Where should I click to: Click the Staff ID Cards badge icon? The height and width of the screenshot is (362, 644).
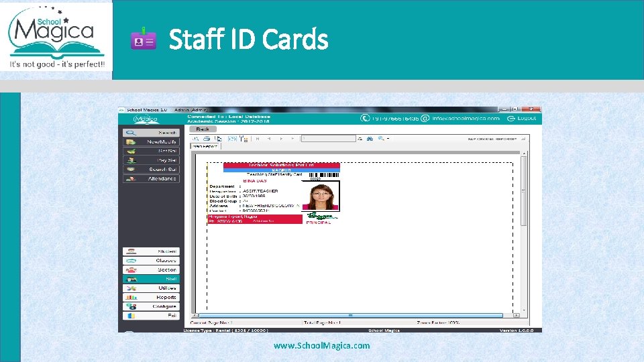(144, 39)
